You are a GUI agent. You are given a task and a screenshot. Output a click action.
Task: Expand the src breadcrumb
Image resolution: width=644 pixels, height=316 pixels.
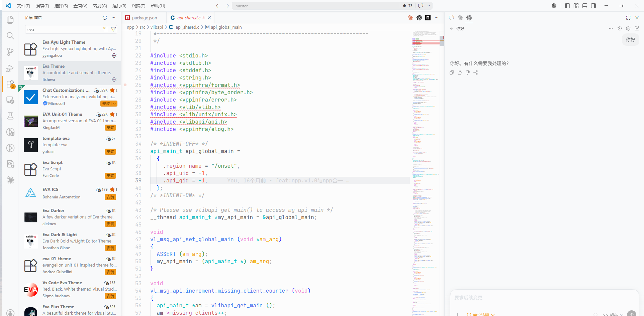click(143, 27)
